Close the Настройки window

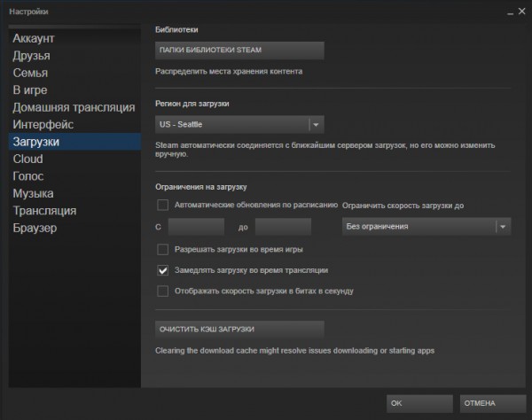click(x=522, y=12)
